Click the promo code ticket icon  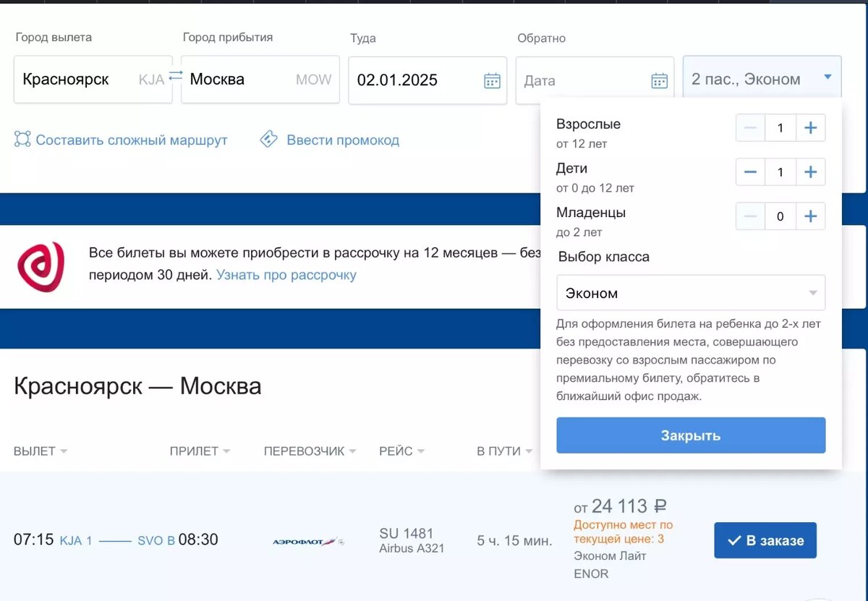click(268, 140)
